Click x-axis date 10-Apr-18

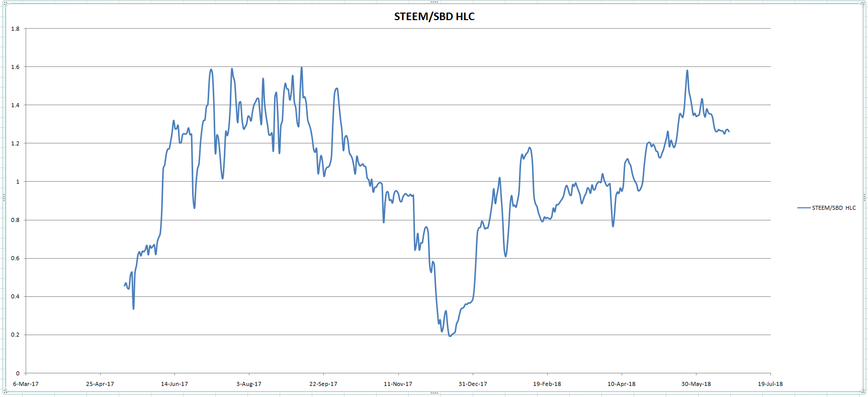[x=622, y=384]
